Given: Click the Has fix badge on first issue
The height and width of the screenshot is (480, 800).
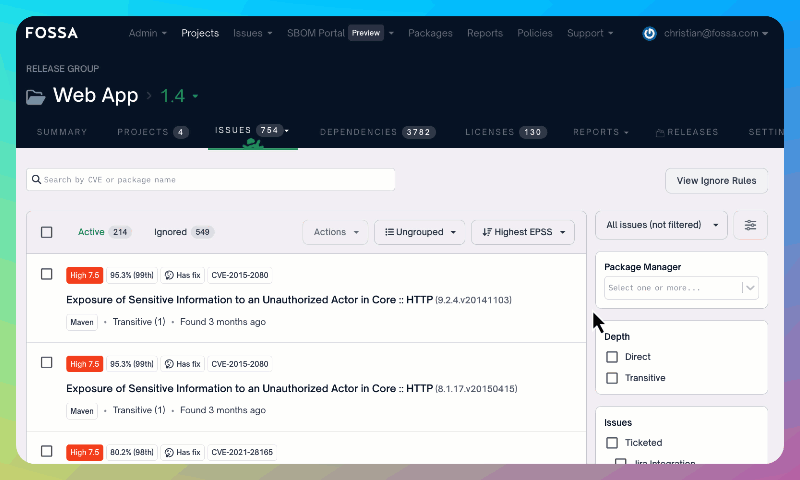Looking at the screenshot, I should click(x=182, y=276).
